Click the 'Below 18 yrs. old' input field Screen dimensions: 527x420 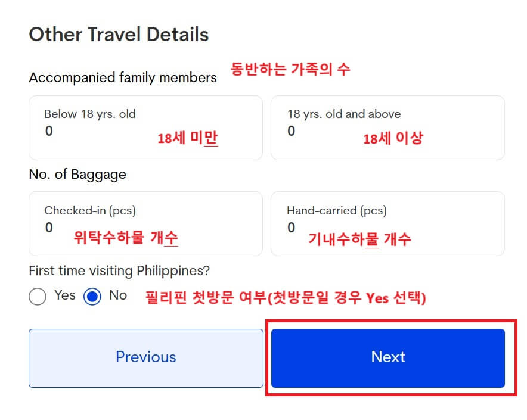pyautogui.click(x=145, y=127)
